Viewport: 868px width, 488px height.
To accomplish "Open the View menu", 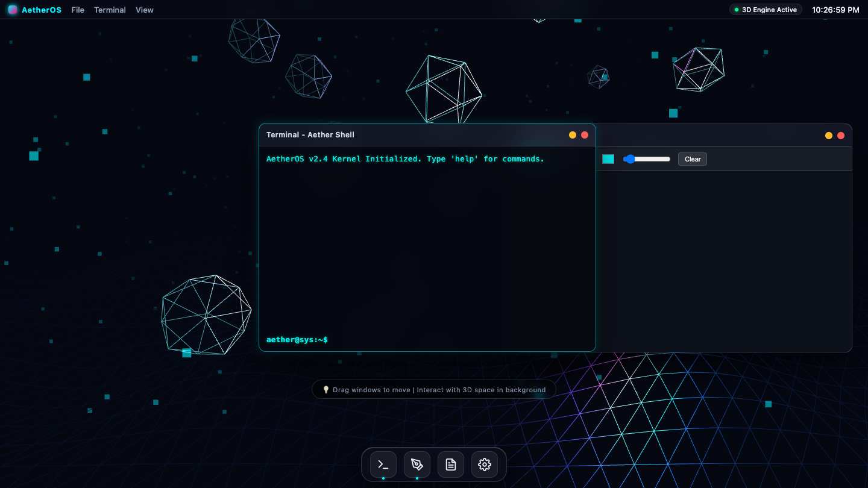I will 145,10.
